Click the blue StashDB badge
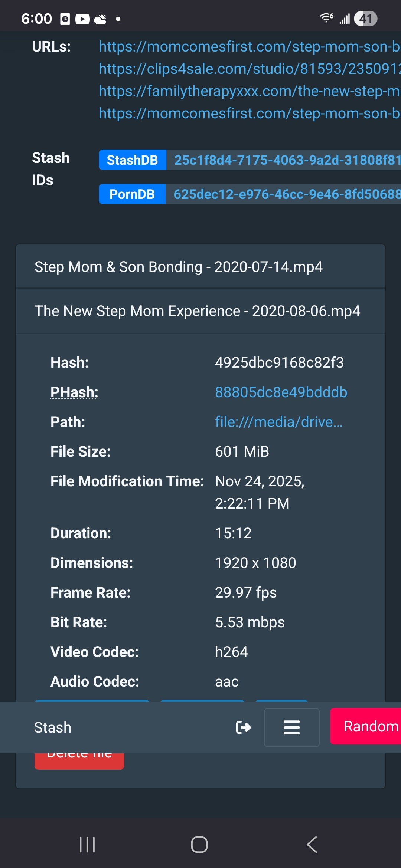The image size is (401, 868). [x=133, y=160]
